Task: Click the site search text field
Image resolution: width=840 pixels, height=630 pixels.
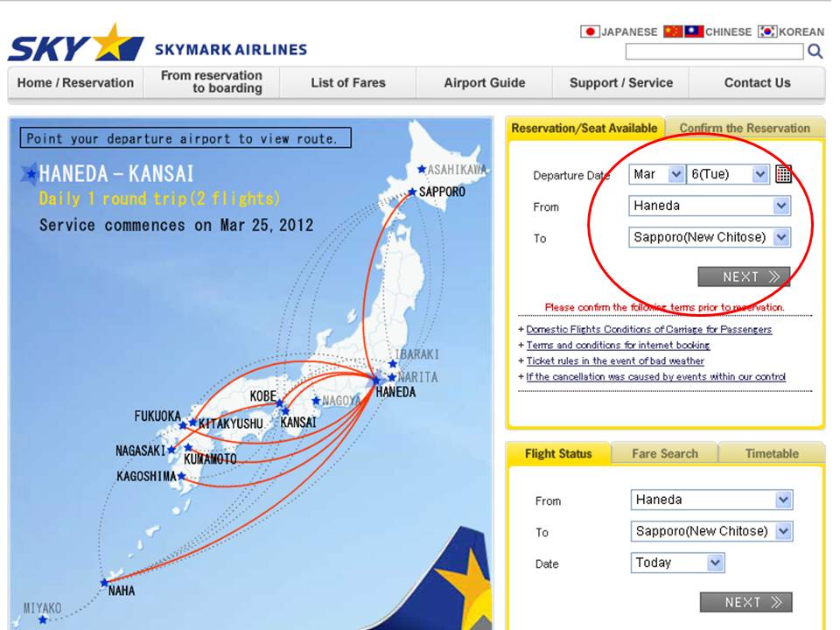Action: [714, 52]
